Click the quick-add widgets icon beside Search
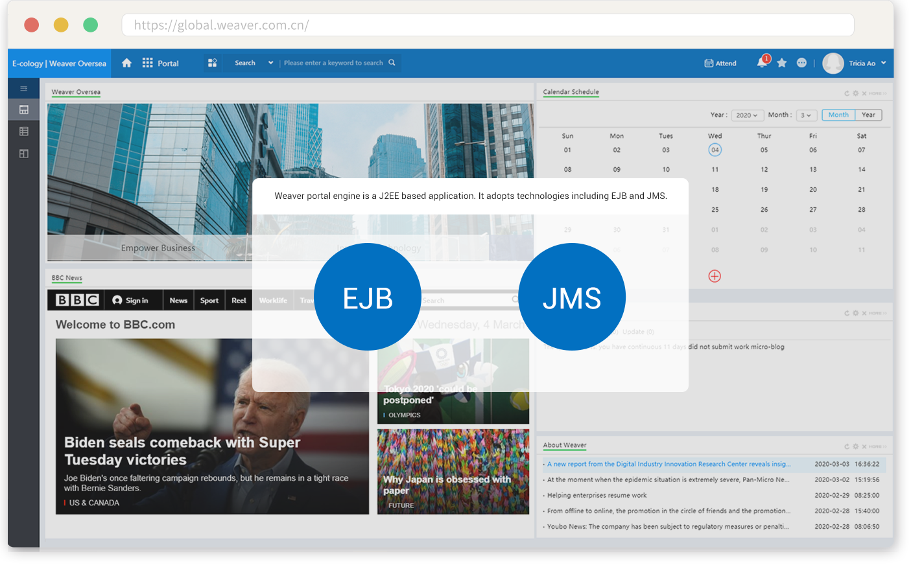Screen dimensions: 924x567 point(212,63)
